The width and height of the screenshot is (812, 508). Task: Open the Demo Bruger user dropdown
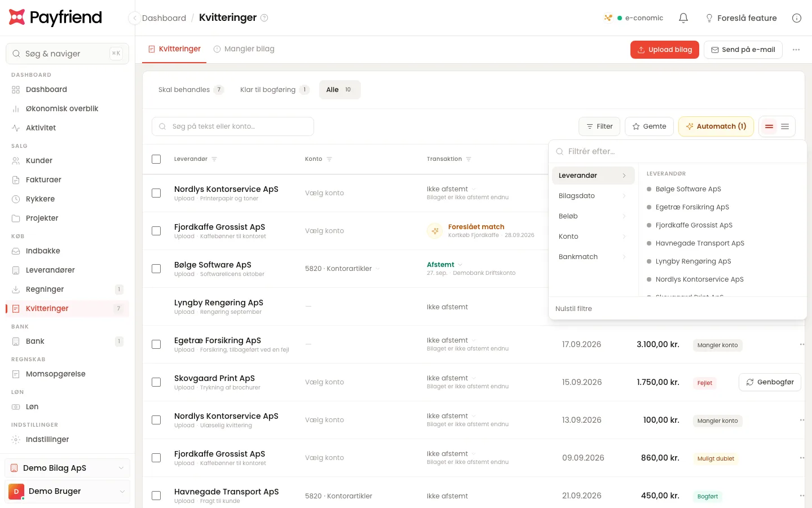pyautogui.click(x=68, y=492)
